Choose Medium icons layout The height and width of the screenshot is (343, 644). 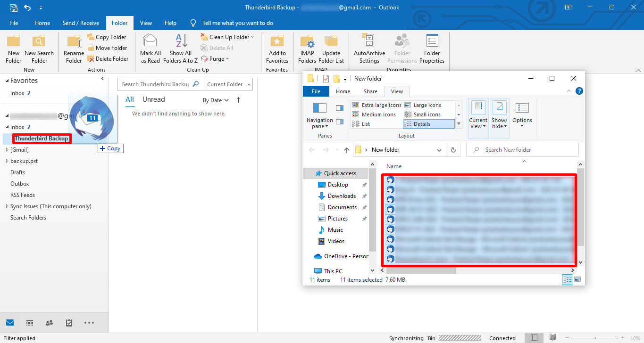tap(374, 114)
